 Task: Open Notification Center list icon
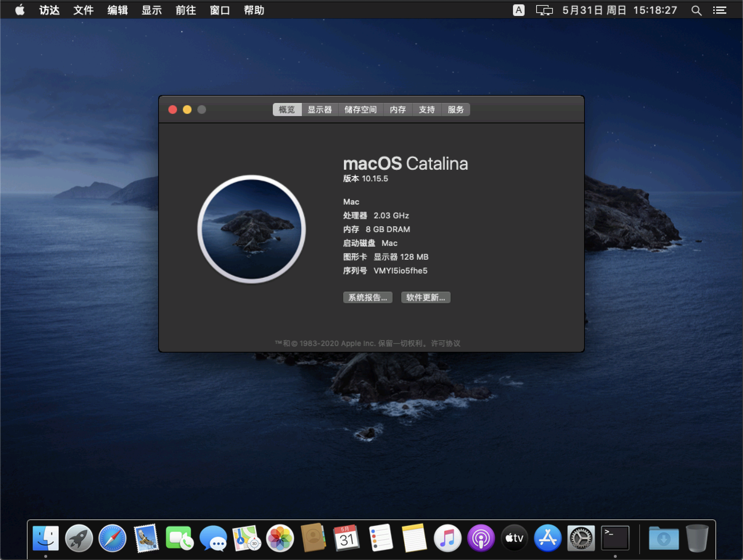click(x=719, y=10)
